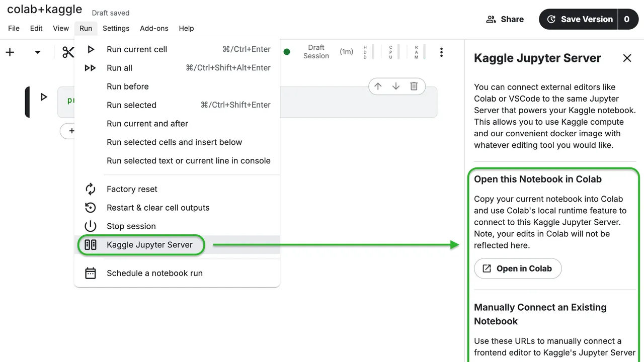Select Run all menu entry
This screenshot has width=644, height=362.
[177, 68]
